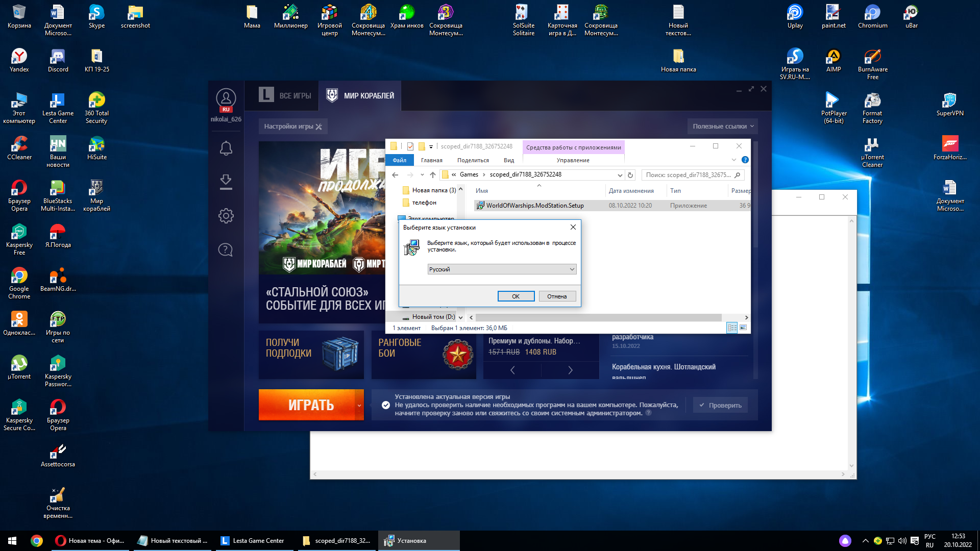
Task: Show previous offer in premium shop carousel
Action: click(x=512, y=370)
